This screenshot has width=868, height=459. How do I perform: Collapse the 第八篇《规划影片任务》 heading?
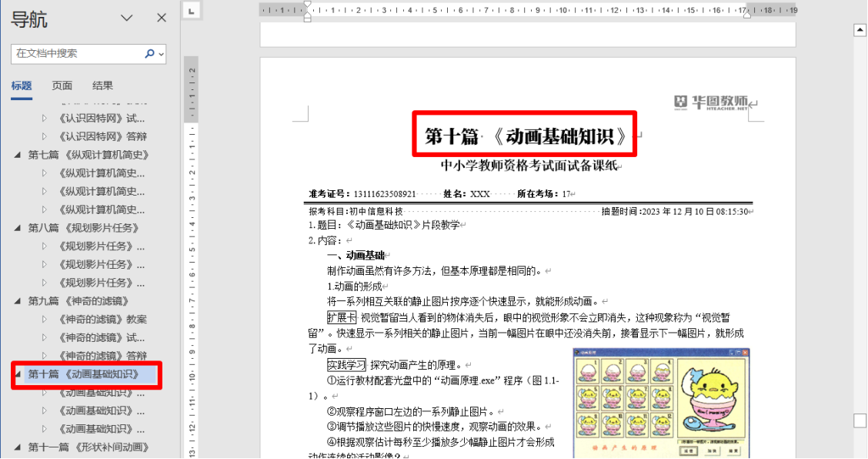pyautogui.click(x=18, y=228)
